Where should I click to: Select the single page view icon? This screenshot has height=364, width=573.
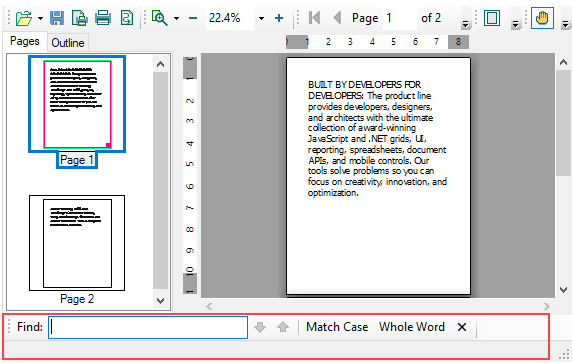492,18
